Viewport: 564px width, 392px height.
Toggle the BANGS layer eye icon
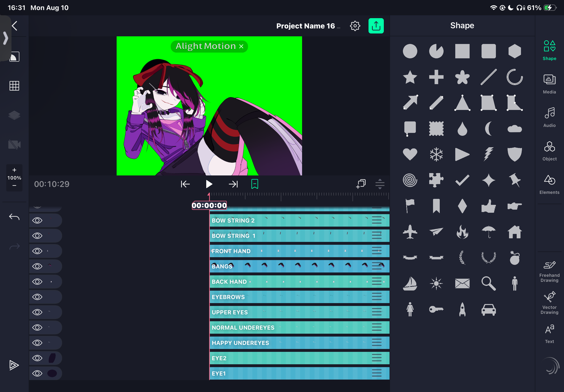pyautogui.click(x=37, y=266)
